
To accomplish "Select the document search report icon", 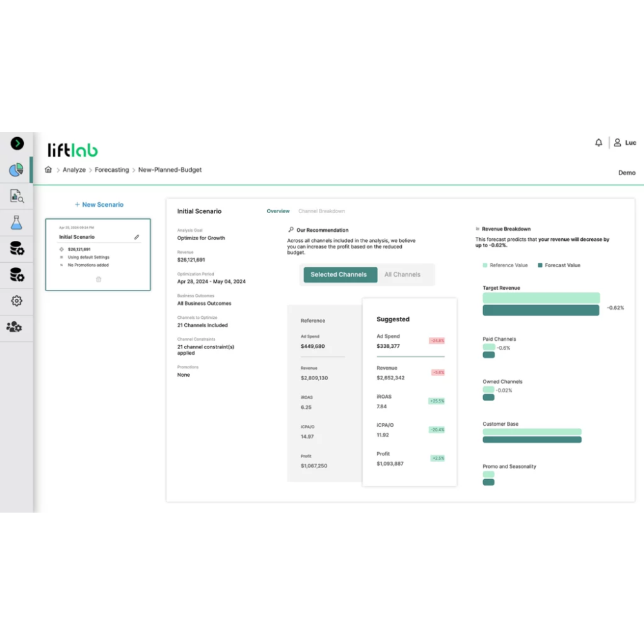I will pos(16,196).
